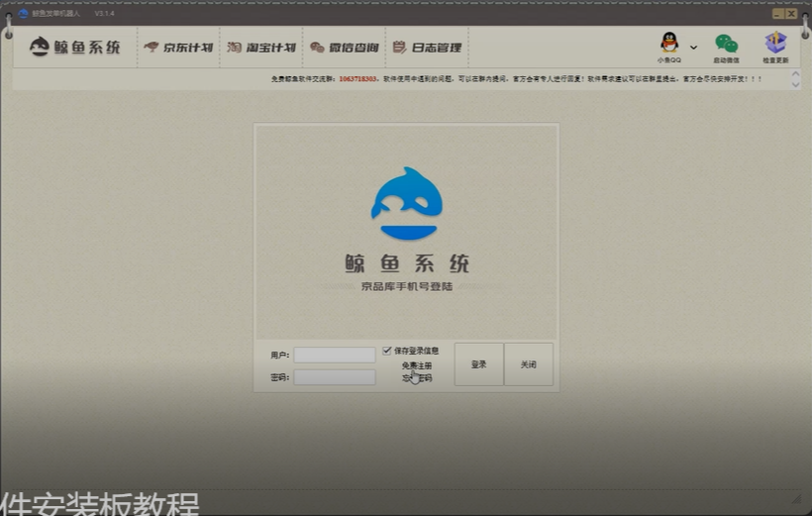The width and height of the screenshot is (812, 516).
Task: Click the 小鱼QQ penguin icon
Action: pos(669,43)
